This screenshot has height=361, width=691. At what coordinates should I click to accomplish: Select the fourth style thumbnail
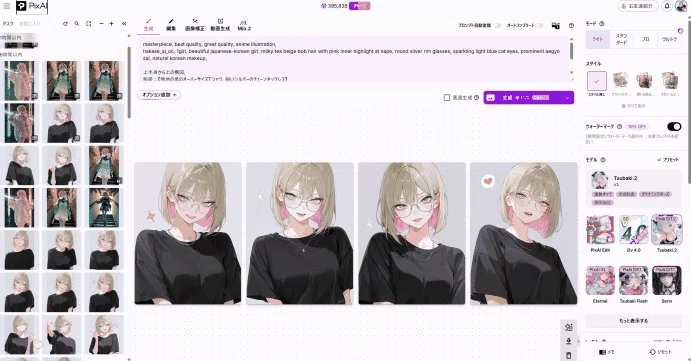[x=669, y=81]
